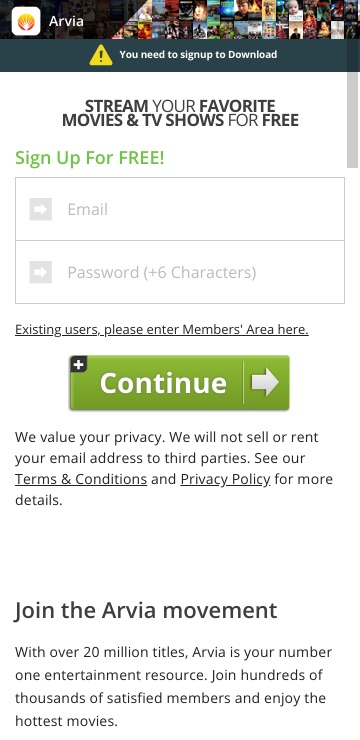Click the arrow icon beside Email

41,209
